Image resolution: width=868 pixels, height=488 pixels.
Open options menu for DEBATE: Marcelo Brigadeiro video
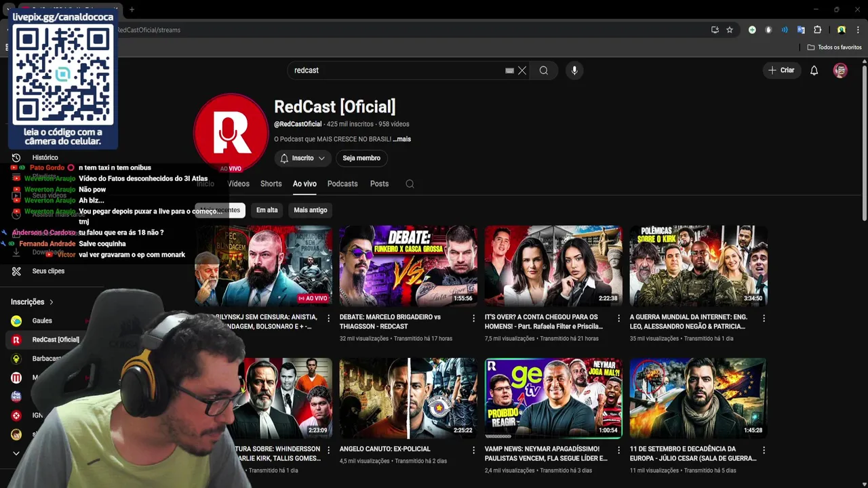click(473, 318)
